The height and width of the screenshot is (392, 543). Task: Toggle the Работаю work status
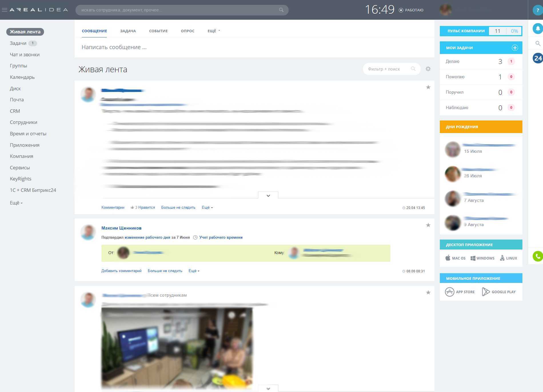[x=411, y=10]
